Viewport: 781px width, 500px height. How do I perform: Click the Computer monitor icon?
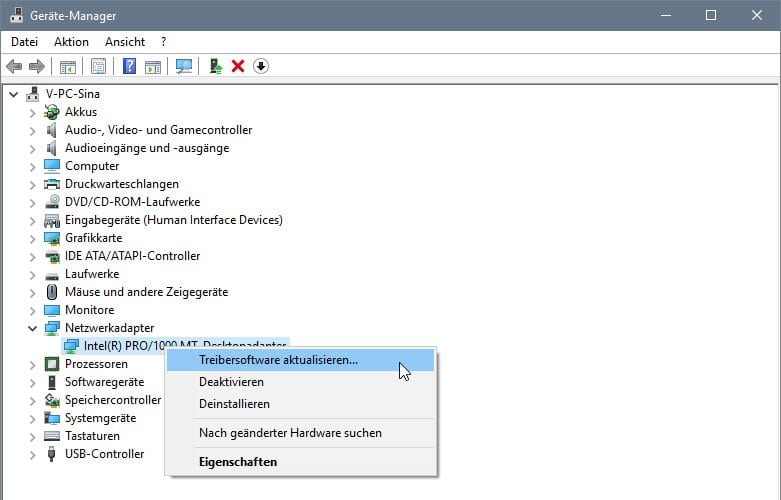52,166
